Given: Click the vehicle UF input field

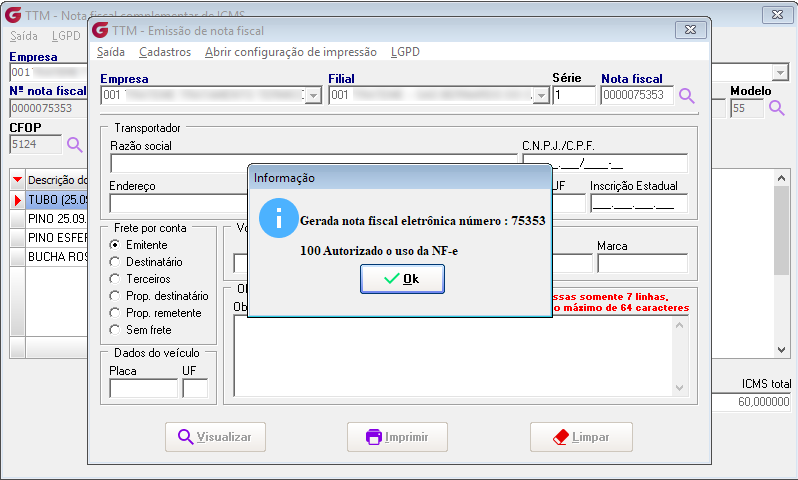Looking at the screenshot, I should click(x=195, y=388).
